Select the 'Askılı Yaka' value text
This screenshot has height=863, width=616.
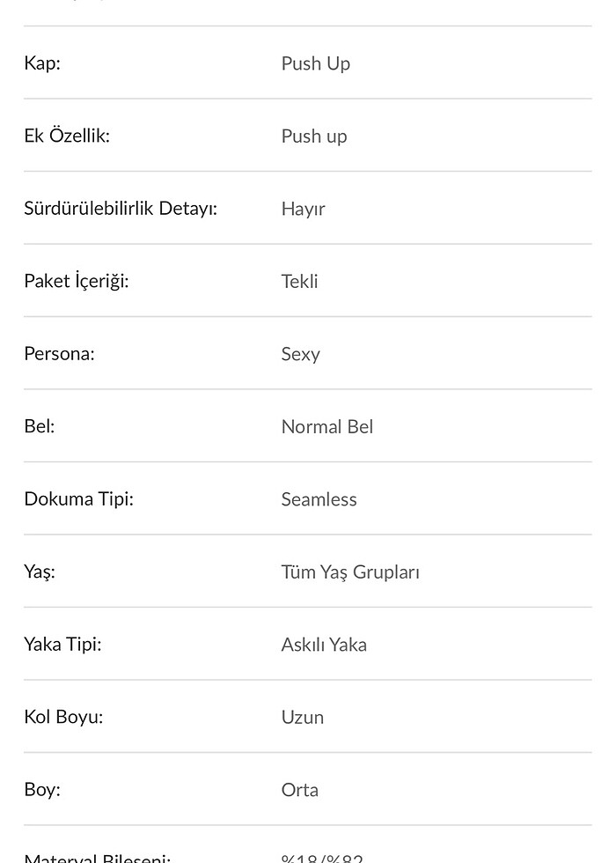pyautogui.click(x=324, y=645)
